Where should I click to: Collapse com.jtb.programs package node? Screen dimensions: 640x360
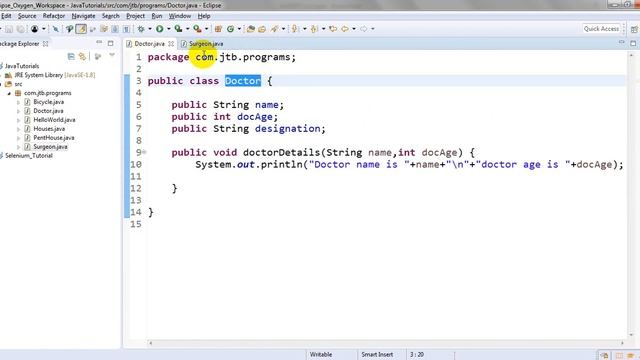point(9,93)
